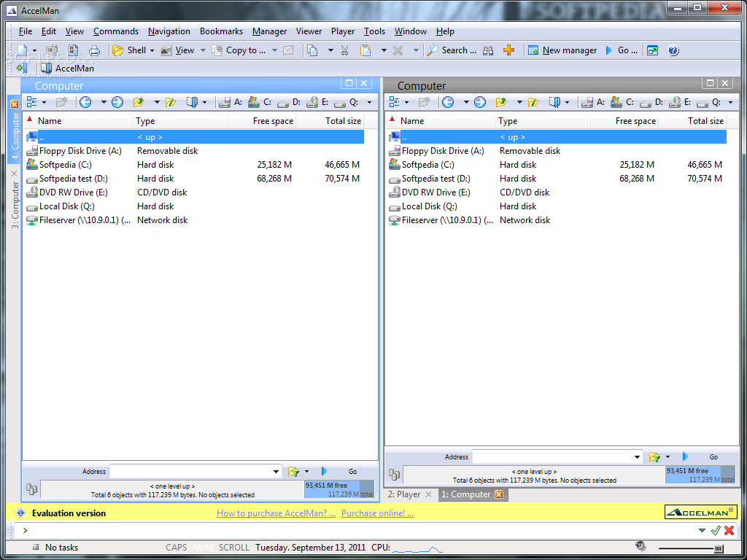Select DVD RW Drive (E:) in right panel
The width and height of the screenshot is (747, 560).
[x=557, y=192]
